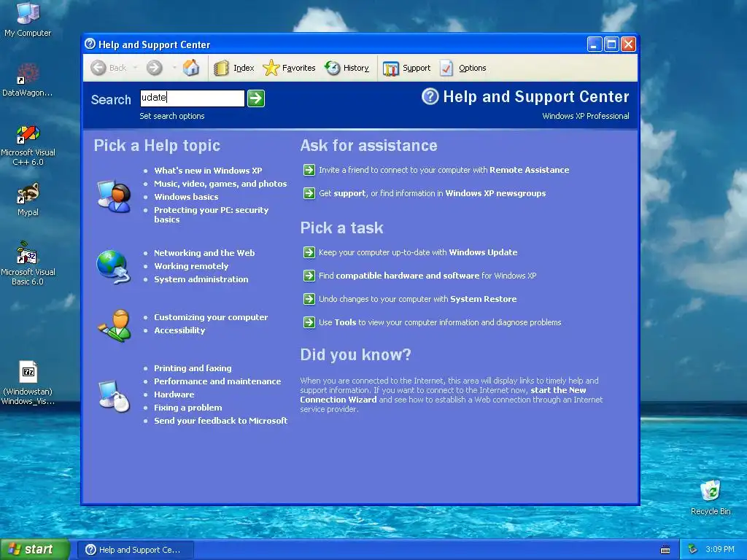Open Set search options link
The height and width of the screenshot is (560, 747).
pyautogui.click(x=172, y=116)
